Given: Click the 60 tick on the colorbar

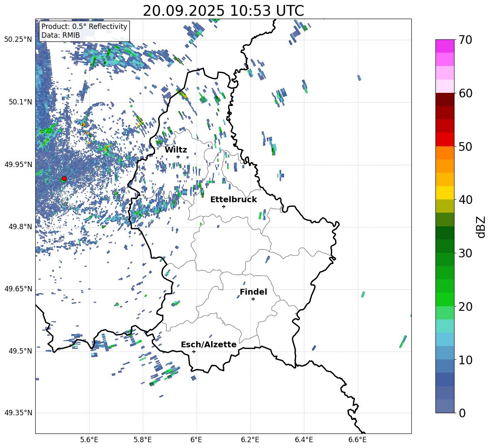Looking at the screenshot, I should coord(465,93).
